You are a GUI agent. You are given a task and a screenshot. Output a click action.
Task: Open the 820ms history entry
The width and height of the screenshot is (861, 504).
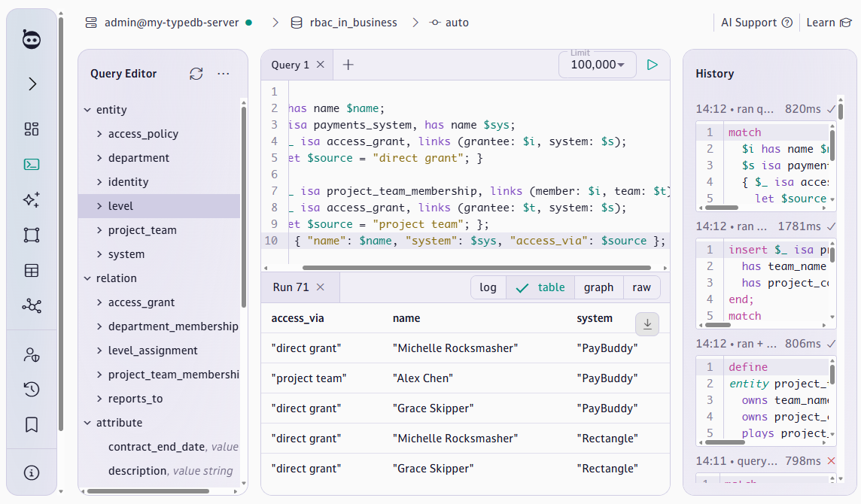coord(766,109)
